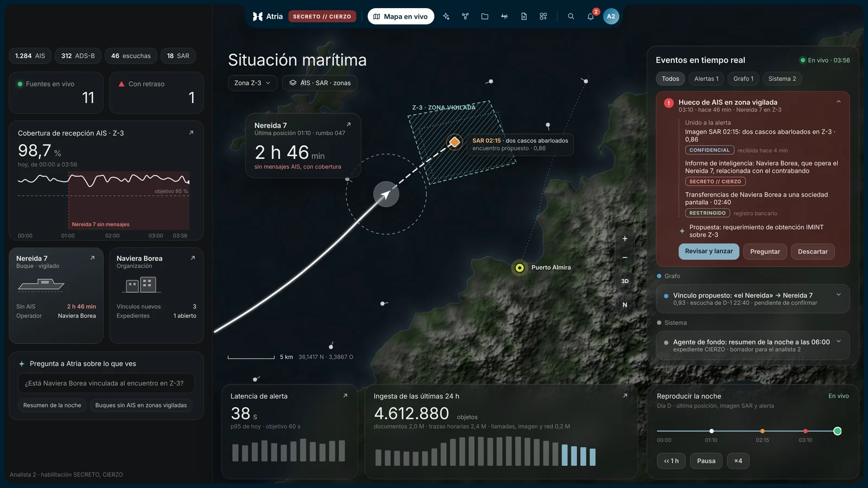This screenshot has width=868, height=488.
Task: Toggle AIS · SAR · zonas layers
Action: (x=320, y=83)
